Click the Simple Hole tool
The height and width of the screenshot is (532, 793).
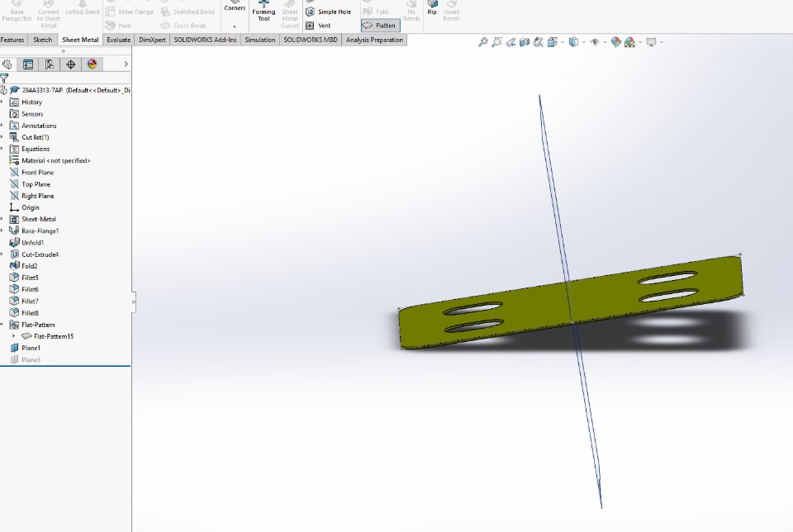point(328,12)
